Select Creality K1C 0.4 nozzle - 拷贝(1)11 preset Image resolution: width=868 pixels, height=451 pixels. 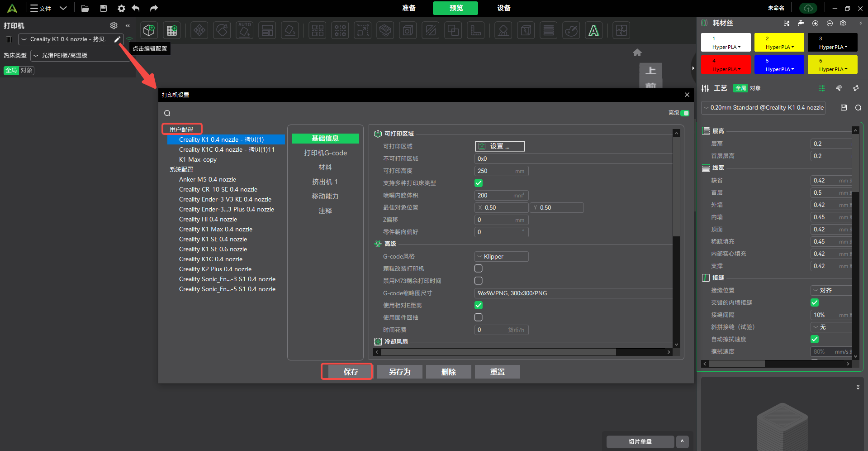pyautogui.click(x=227, y=149)
